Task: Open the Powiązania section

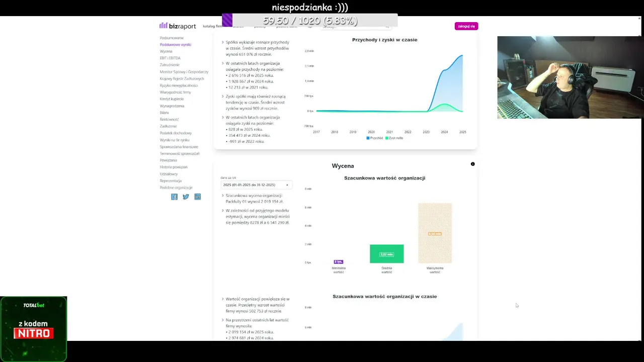Action: tap(169, 160)
